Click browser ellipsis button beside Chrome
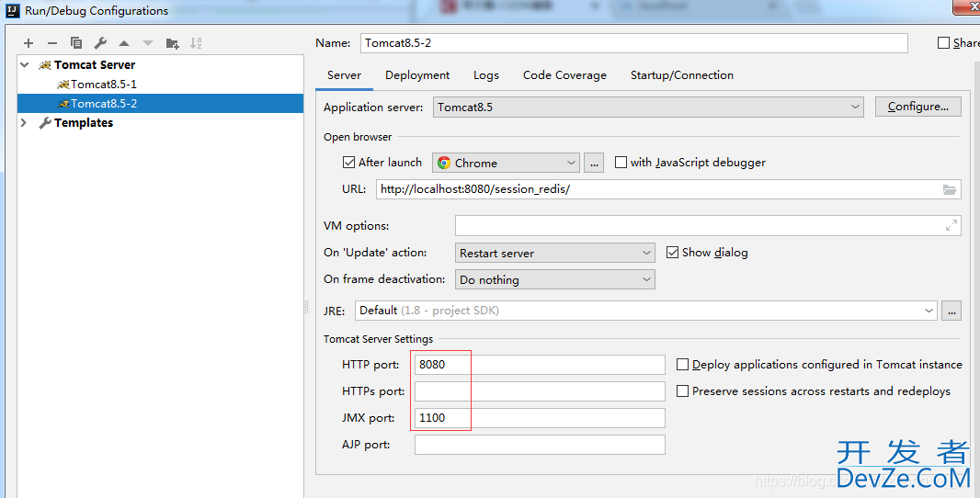Screen dimensions: 980x498 [x=594, y=163]
